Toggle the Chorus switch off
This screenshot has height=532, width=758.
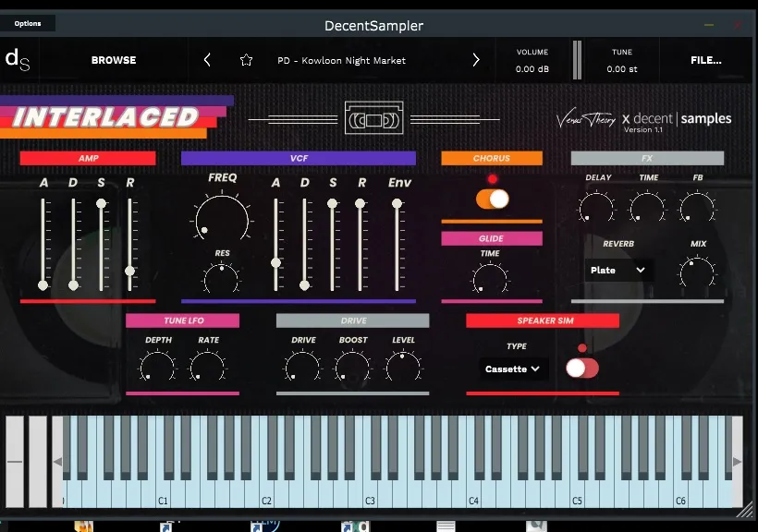pos(492,199)
